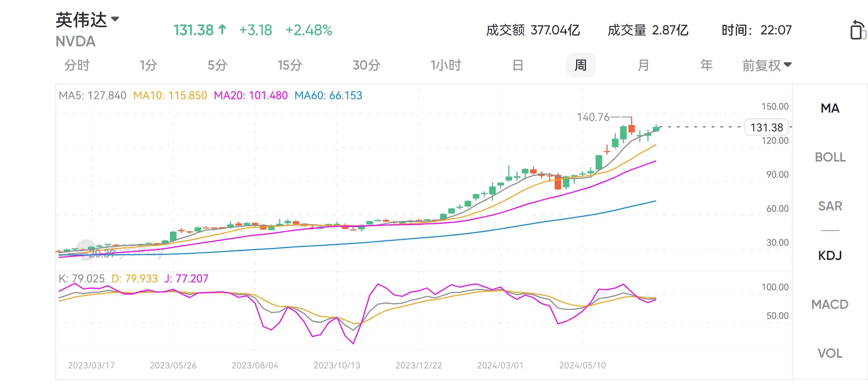868x391 pixels.
Task: Click the MA60: 66.153 label
Action: pos(328,96)
